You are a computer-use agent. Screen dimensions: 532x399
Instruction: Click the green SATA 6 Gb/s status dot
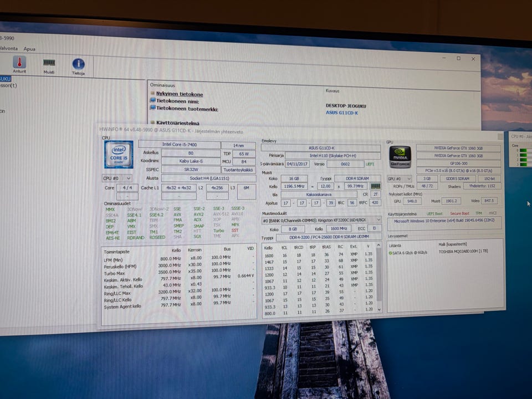390,253
